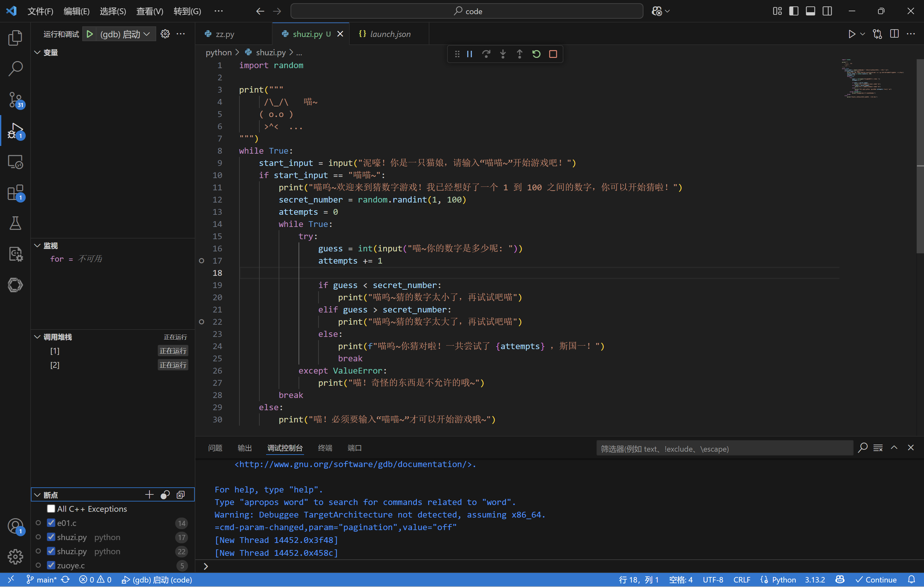924x587 pixels.
Task: Switch to the 终端 panel tab
Action: coord(325,448)
